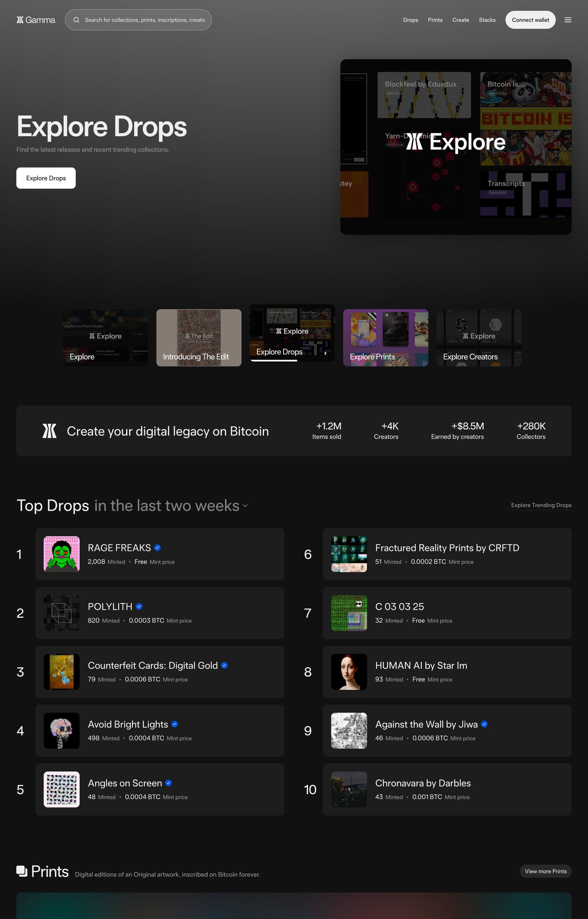Click the POLYLITH cube thumbnail
588x919 pixels.
pyautogui.click(x=62, y=613)
